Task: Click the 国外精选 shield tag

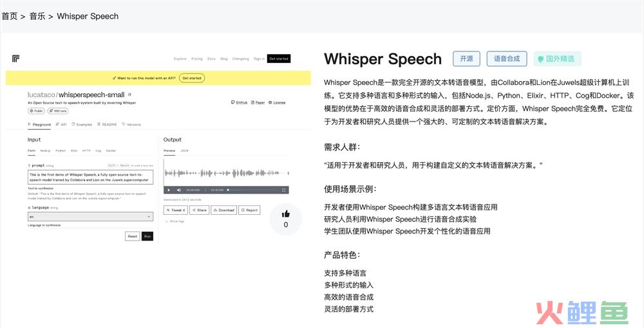Action: (557, 59)
